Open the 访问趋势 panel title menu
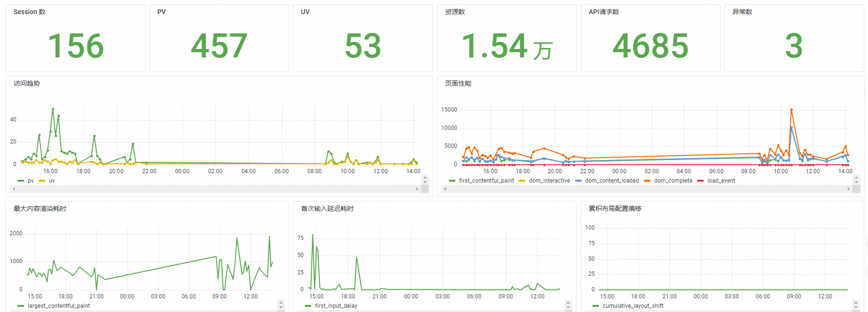Viewport: 868px width, 312px height. point(27,83)
